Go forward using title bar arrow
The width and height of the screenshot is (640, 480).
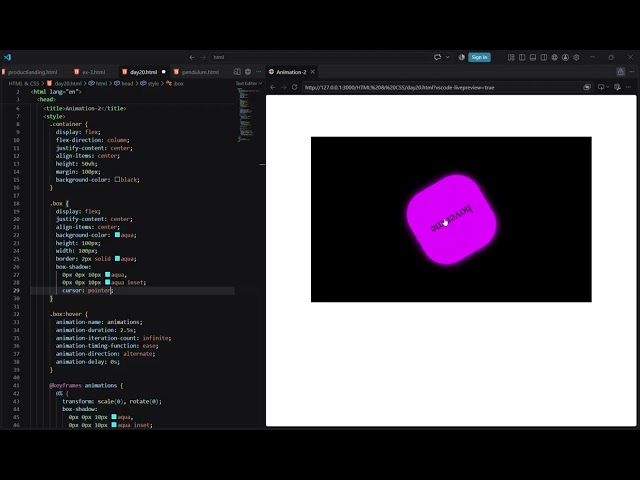pyautogui.click(x=203, y=58)
